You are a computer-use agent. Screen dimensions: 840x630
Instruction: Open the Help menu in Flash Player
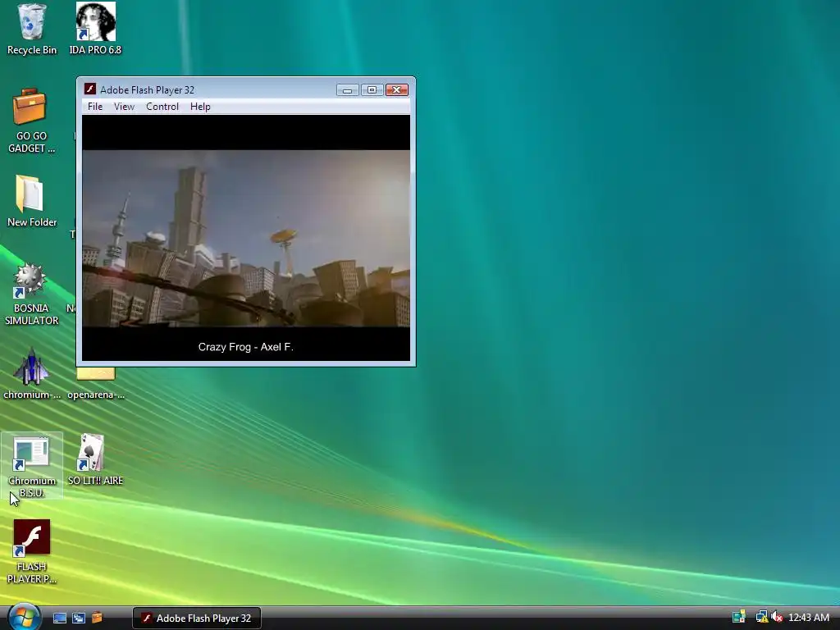pyautogui.click(x=200, y=107)
